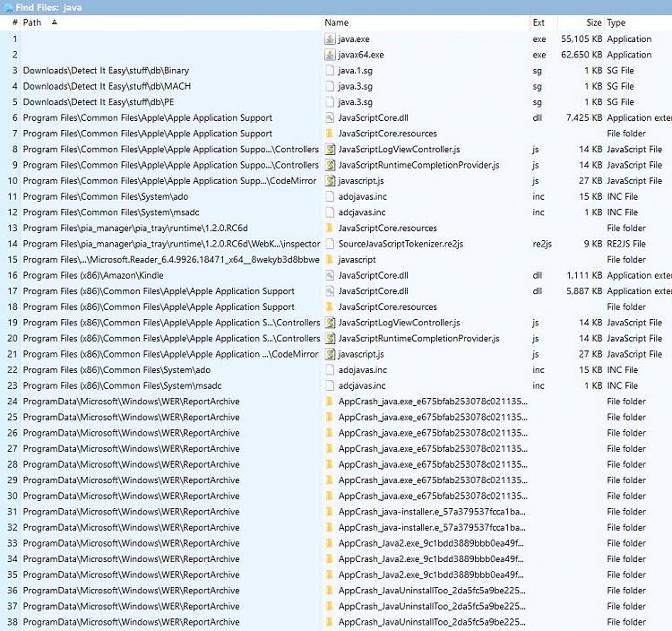Select AppCrash_java.exe folder name in row 27

click(x=433, y=449)
